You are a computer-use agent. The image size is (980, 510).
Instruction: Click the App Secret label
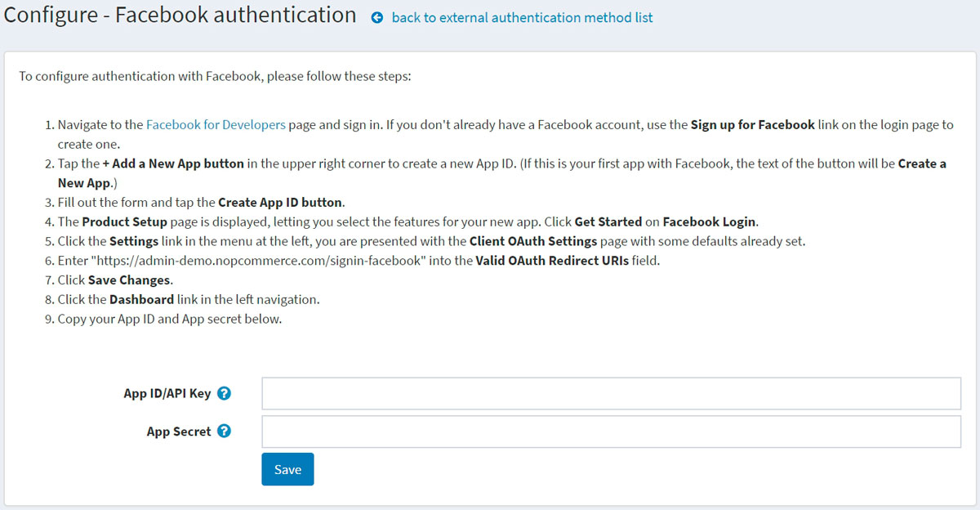(x=179, y=432)
